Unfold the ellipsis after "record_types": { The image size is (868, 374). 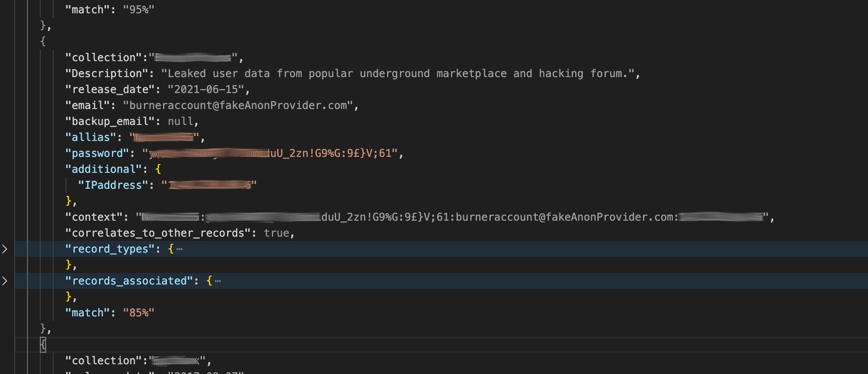point(179,249)
